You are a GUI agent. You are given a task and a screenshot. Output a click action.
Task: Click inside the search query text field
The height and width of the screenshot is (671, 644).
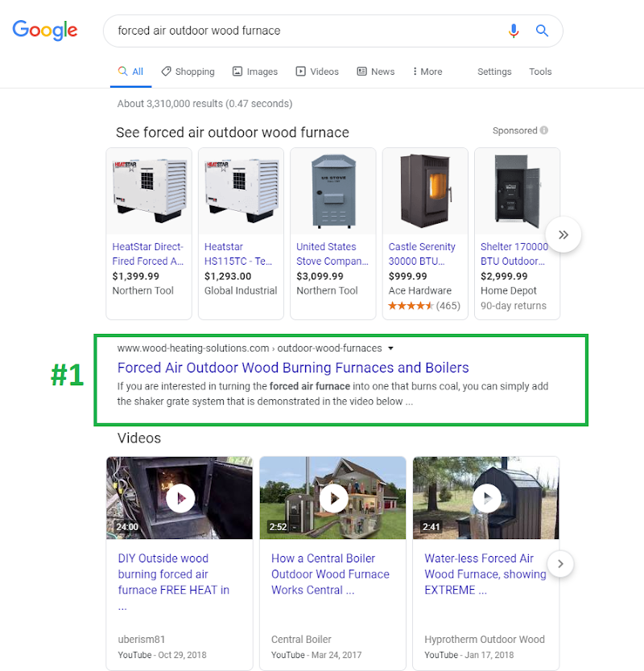(306, 31)
